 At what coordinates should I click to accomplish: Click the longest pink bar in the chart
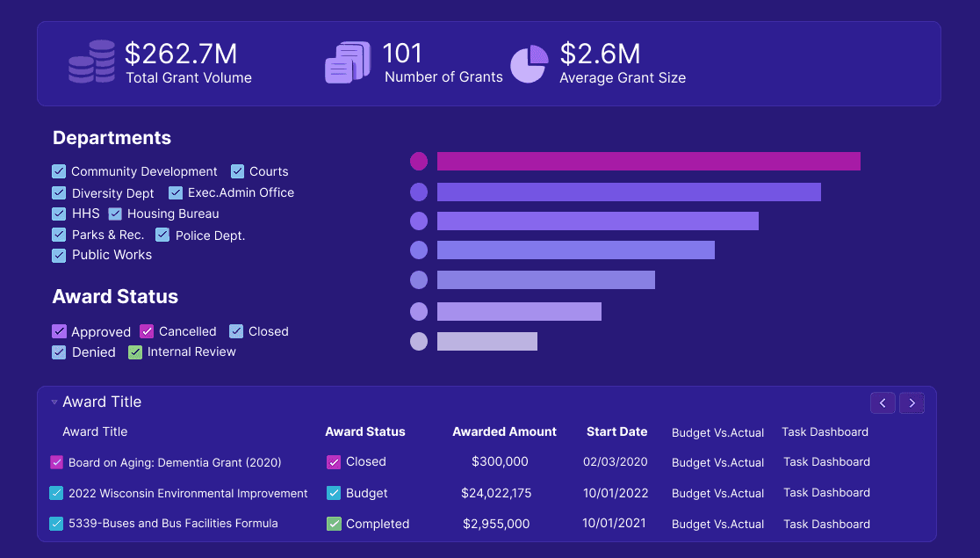tap(650, 162)
